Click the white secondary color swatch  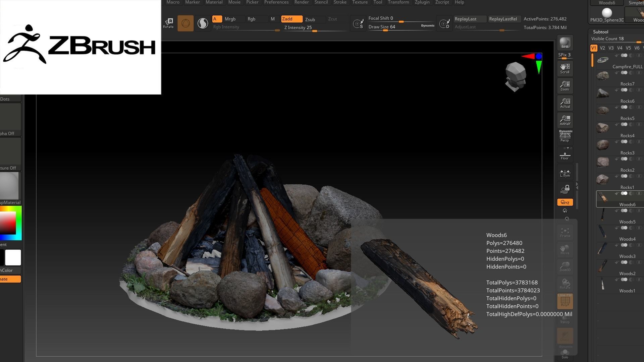point(13,257)
